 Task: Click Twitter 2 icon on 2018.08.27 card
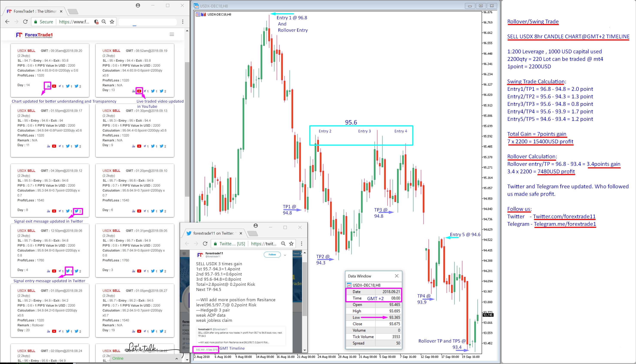click(x=162, y=331)
